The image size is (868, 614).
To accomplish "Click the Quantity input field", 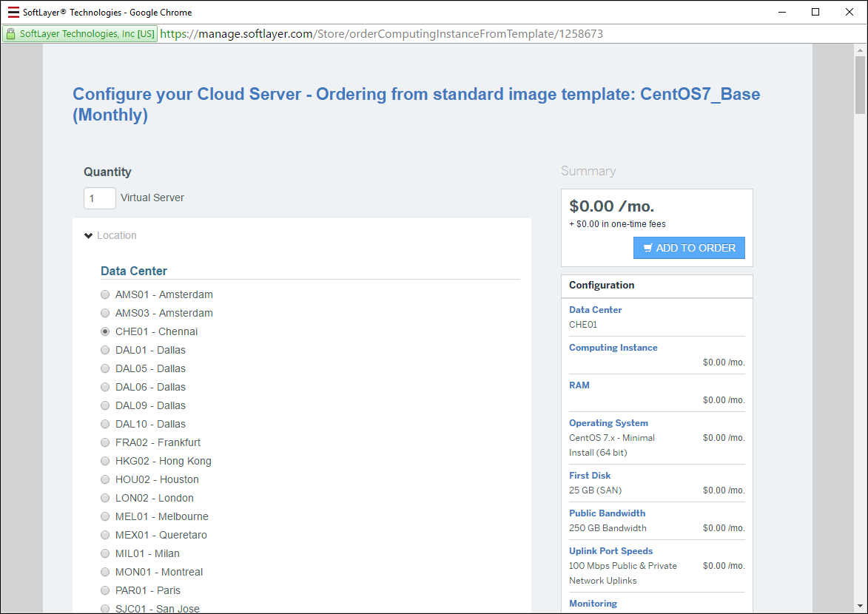I will 100,198.
